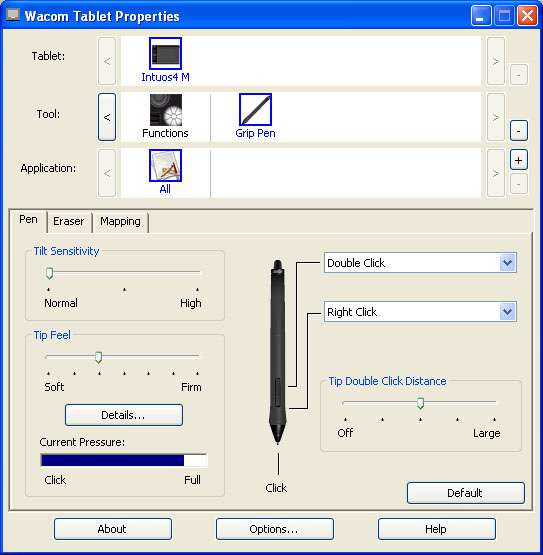
Task: Select the All applications icon
Action: [x=165, y=165]
